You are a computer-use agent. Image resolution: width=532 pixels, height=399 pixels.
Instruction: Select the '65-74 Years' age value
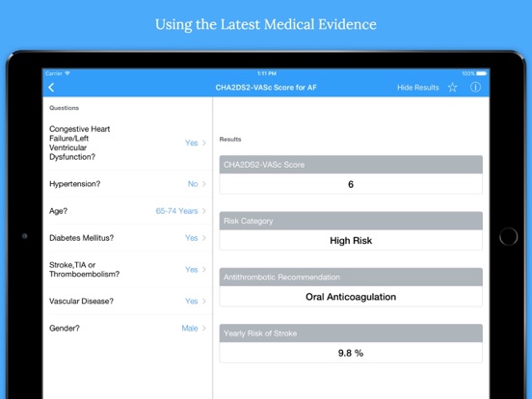click(176, 211)
